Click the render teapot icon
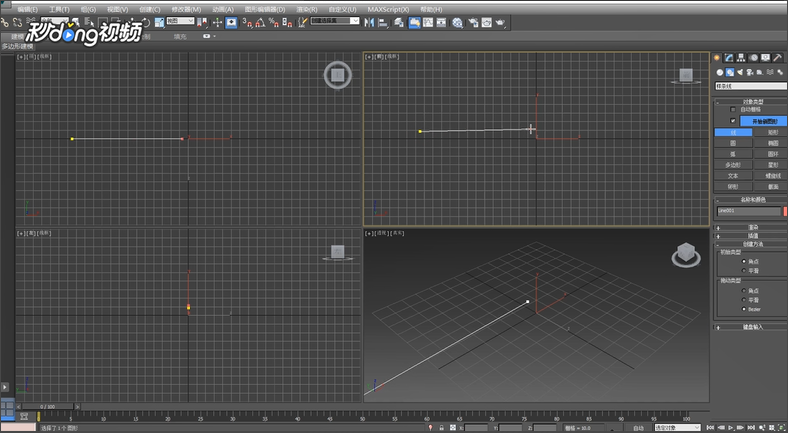This screenshot has width=788, height=433. (501, 22)
